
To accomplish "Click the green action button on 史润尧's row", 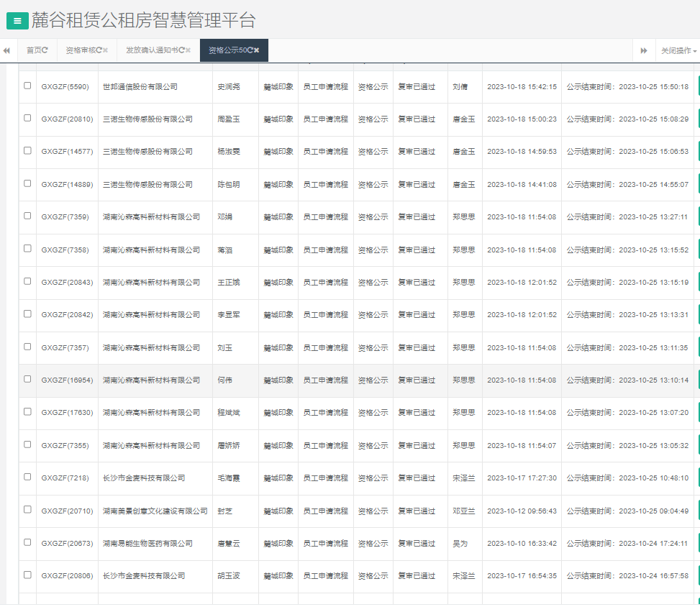I will (697, 86).
